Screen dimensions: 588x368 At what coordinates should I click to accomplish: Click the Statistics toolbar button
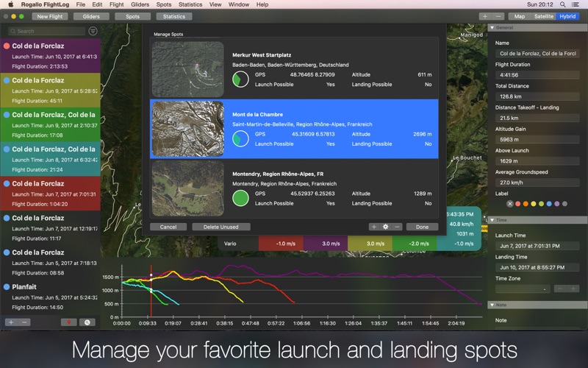(x=174, y=16)
